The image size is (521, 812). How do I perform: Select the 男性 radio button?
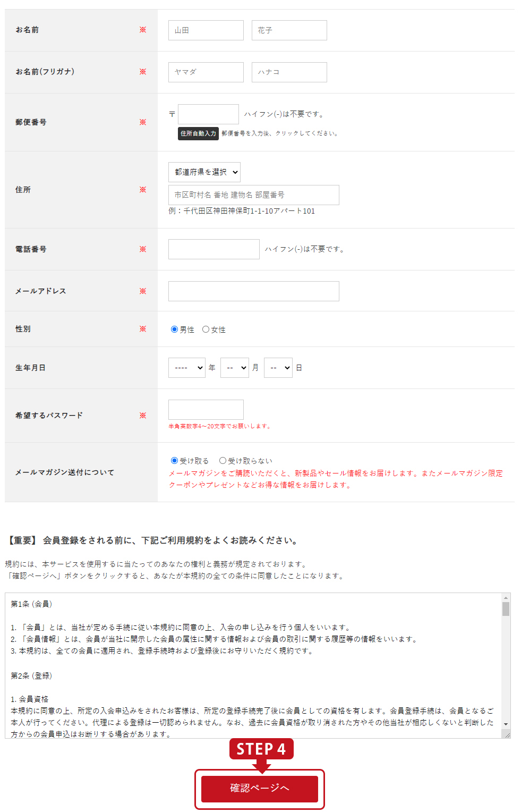[x=174, y=329]
